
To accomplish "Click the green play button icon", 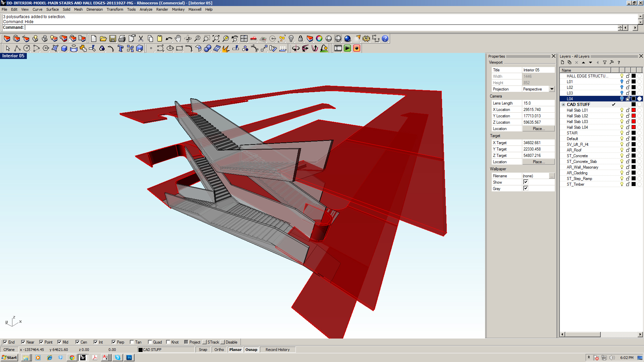I will coord(347,48).
